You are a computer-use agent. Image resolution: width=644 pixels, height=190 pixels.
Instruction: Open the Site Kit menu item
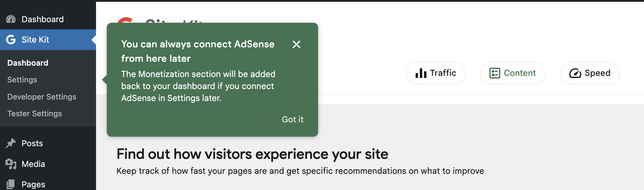(x=36, y=39)
